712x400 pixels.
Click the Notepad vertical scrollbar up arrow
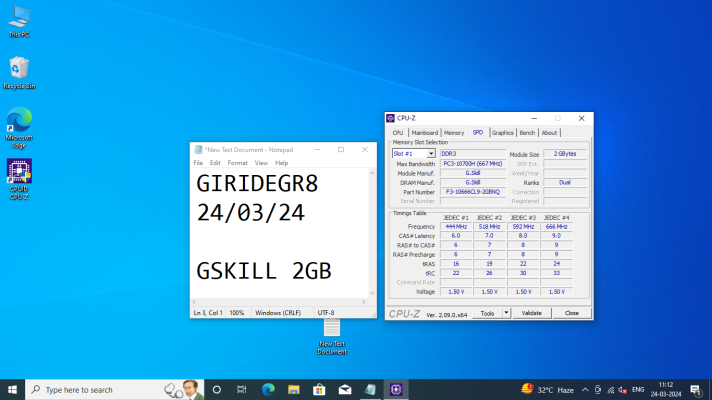(x=372, y=173)
